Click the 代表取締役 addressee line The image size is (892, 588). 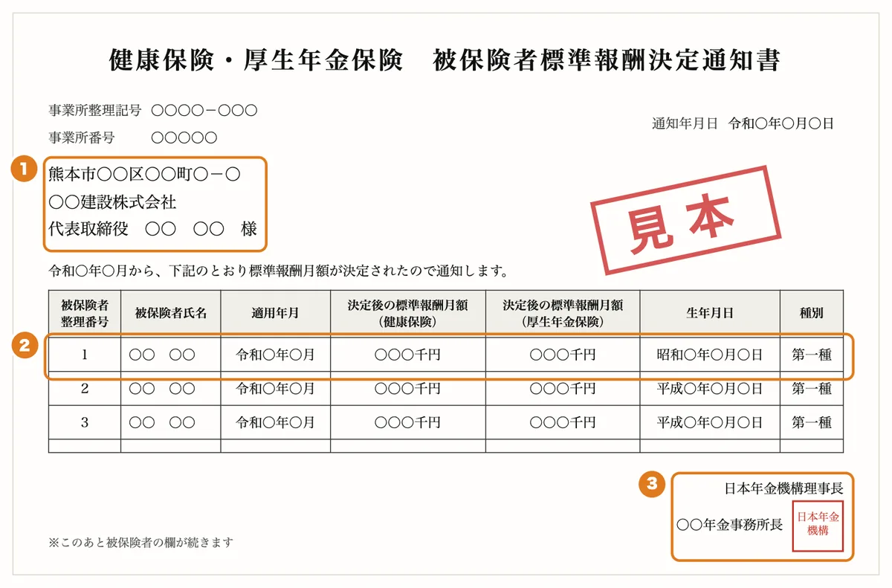[x=152, y=229]
